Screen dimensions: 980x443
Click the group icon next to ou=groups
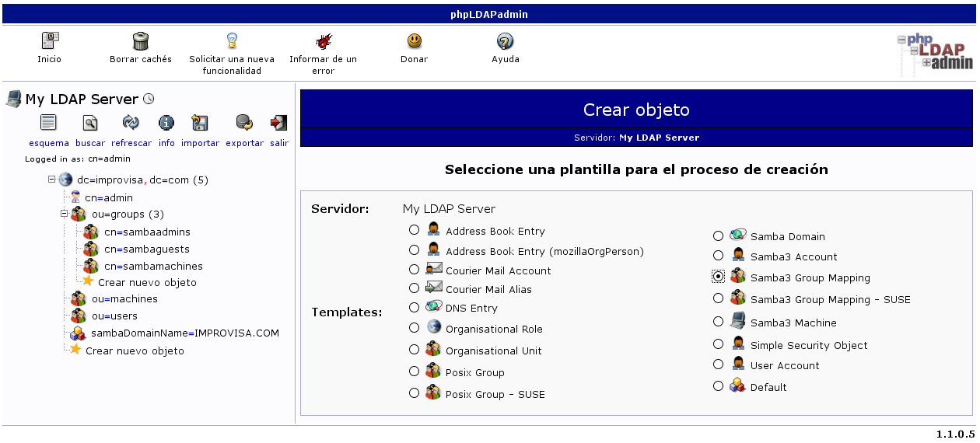(x=79, y=214)
